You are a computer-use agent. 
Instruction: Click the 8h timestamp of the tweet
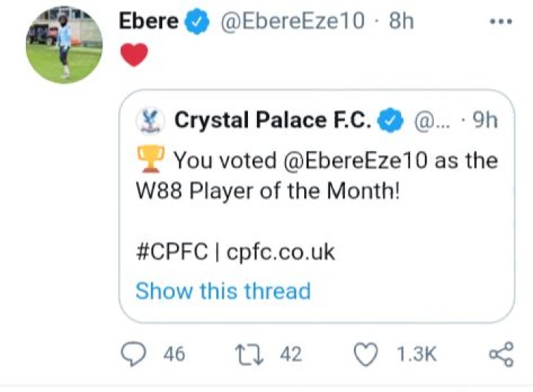pos(400,21)
